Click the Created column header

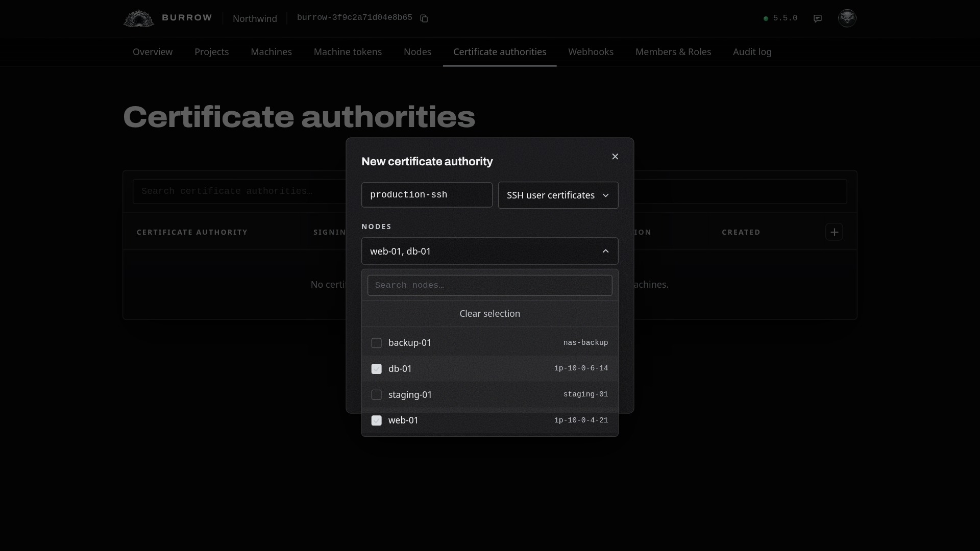pos(741,232)
